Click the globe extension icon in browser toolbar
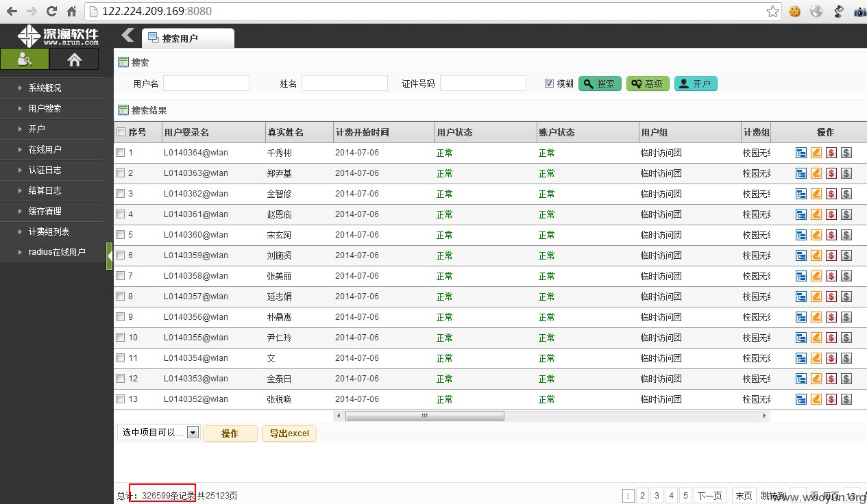The width and height of the screenshot is (867, 504). 816,11
